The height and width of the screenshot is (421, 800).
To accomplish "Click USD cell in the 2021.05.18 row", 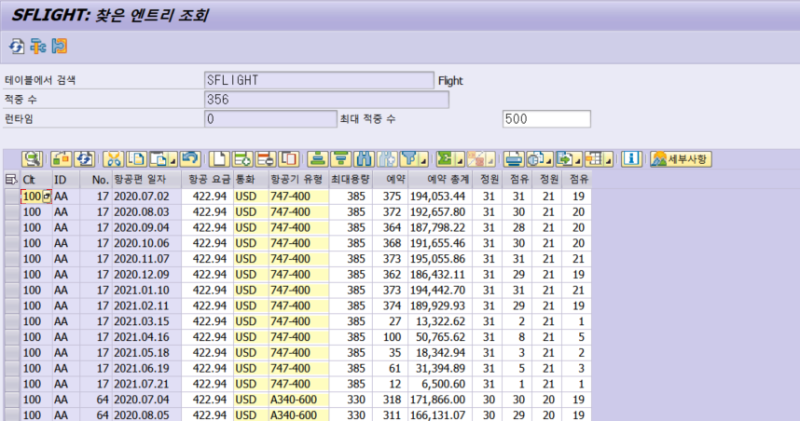I will 251,353.
